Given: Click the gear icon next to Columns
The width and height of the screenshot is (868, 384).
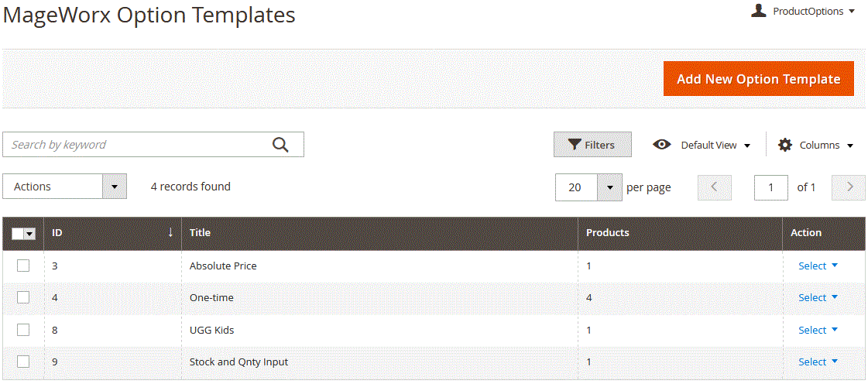Looking at the screenshot, I should pos(784,145).
